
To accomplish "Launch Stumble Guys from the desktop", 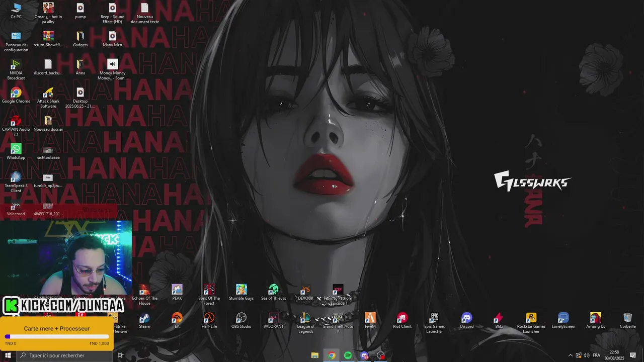I will [242, 293].
